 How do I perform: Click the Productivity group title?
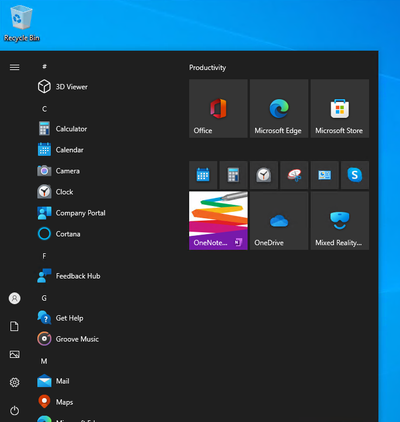(207, 68)
